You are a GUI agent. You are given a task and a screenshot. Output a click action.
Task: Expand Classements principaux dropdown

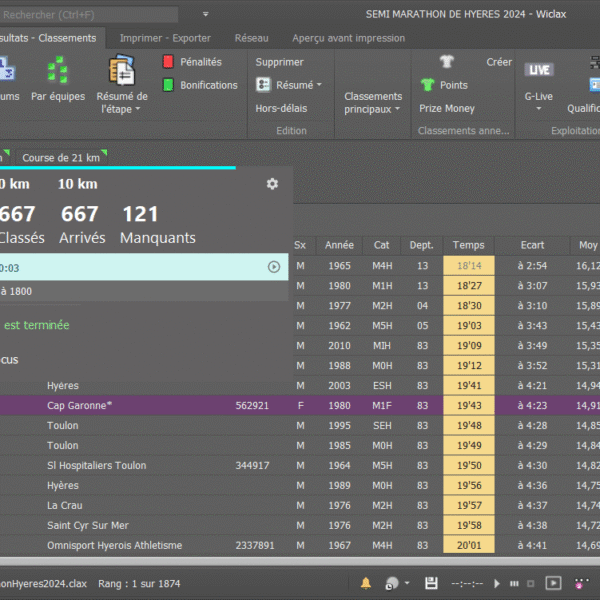tap(397, 109)
